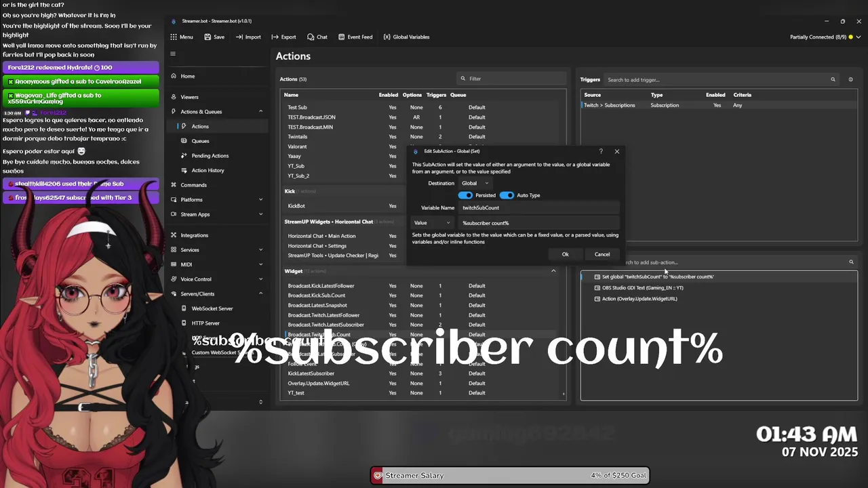Open the Chat window
This screenshot has height=488, width=868.
[x=317, y=37]
